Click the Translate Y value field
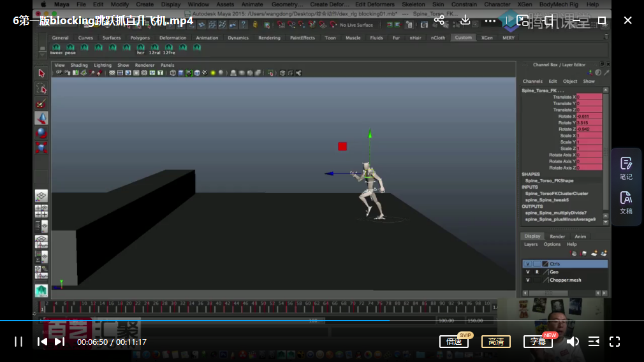The width and height of the screenshot is (644, 362). click(x=589, y=103)
